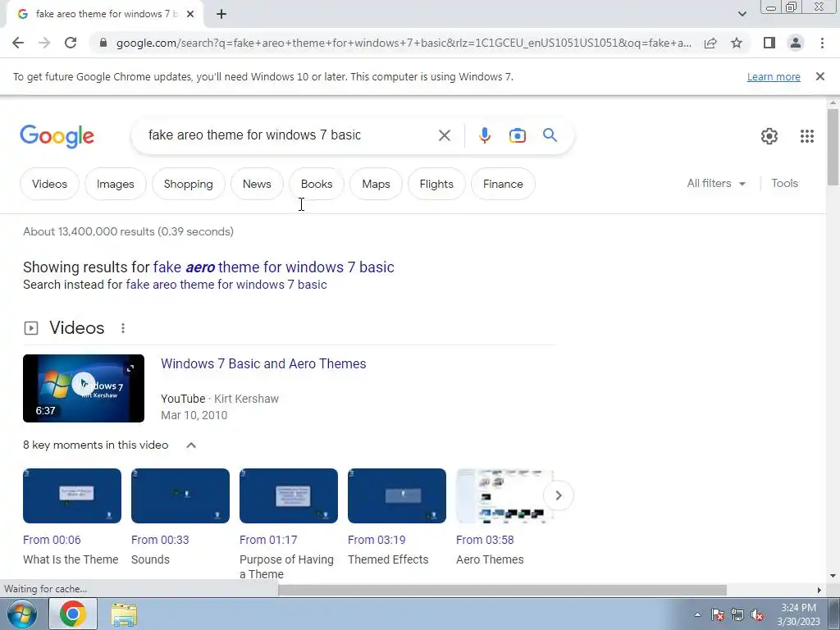
Task: Open the Google apps grid
Action: [x=807, y=136]
